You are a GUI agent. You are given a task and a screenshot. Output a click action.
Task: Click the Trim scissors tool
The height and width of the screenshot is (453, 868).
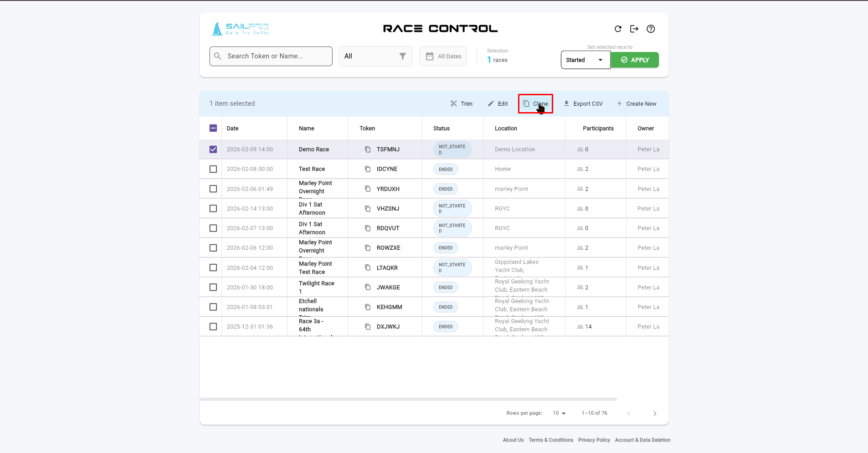coord(461,104)
